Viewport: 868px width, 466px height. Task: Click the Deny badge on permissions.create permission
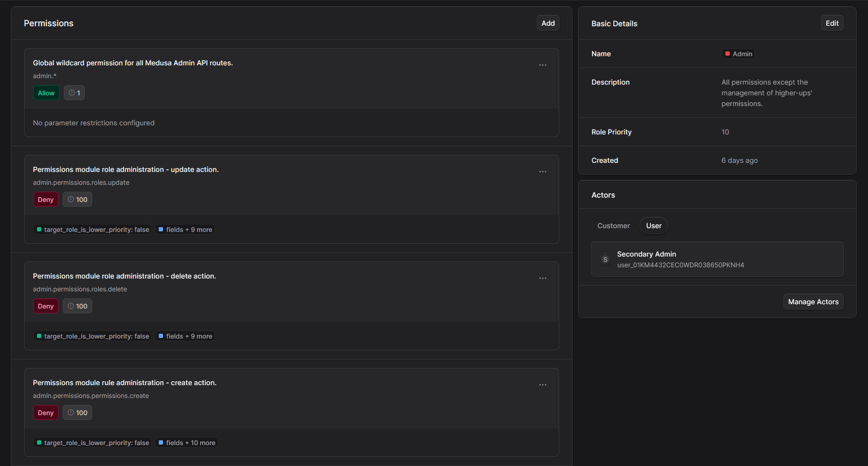(46, 412)
